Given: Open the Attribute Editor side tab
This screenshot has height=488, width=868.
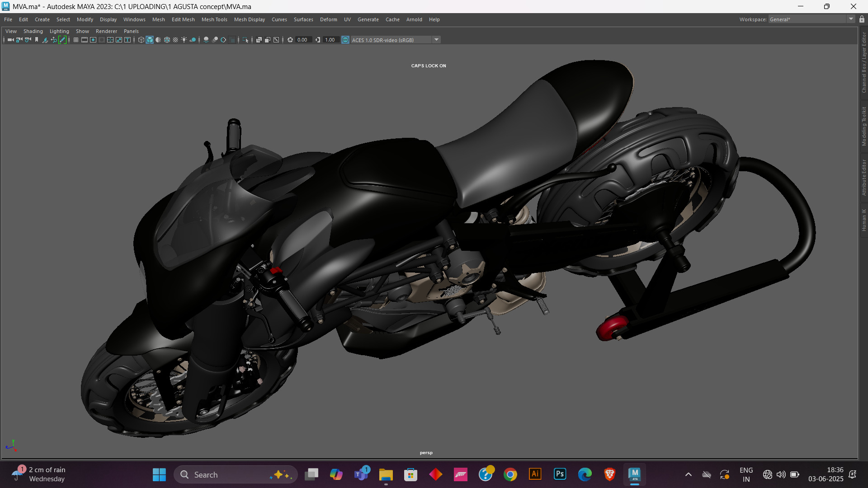Looking at the screenshot, I should (x=863, y=177).
